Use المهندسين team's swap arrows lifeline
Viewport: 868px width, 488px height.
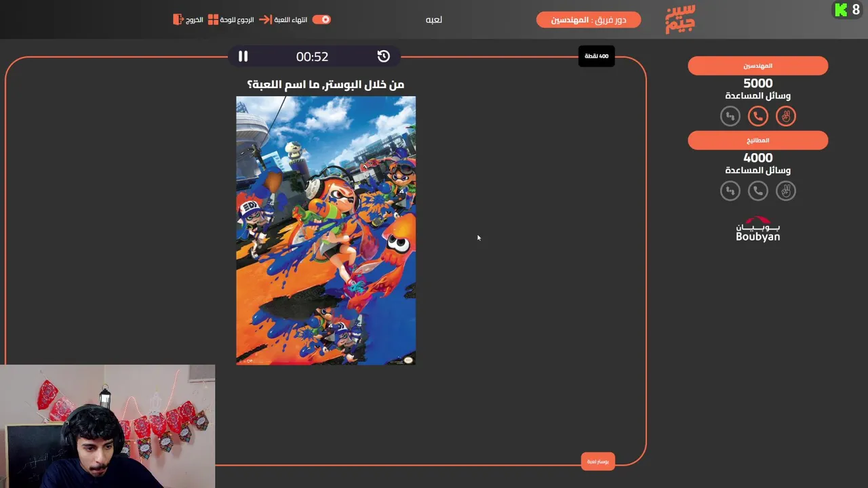(730, 117)
